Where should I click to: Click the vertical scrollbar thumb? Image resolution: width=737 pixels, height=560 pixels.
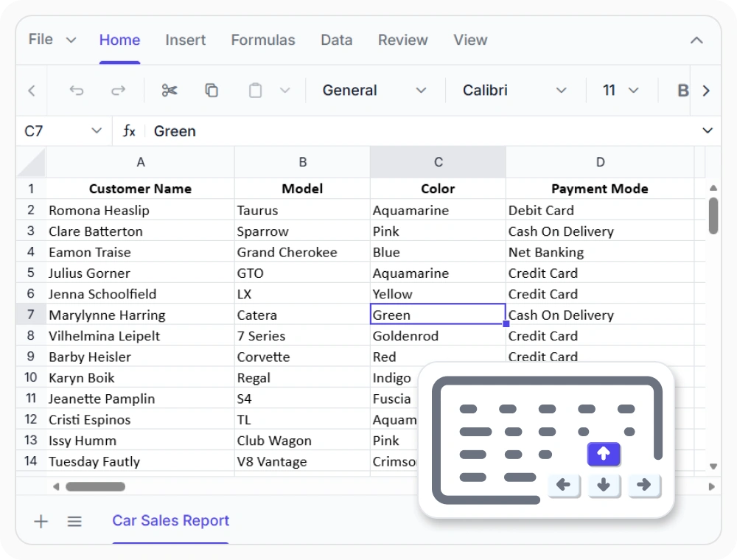pyautogui.click(x=713, y=216)
